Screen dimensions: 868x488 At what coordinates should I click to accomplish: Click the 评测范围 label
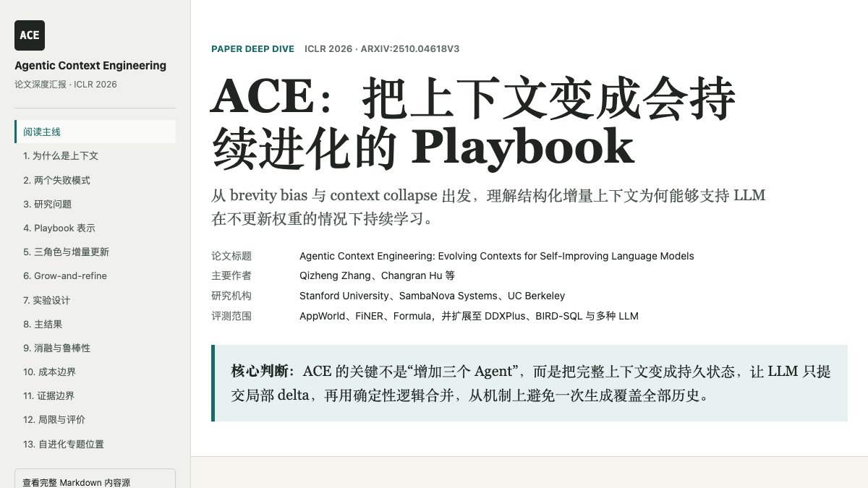(x=231, y=316)
